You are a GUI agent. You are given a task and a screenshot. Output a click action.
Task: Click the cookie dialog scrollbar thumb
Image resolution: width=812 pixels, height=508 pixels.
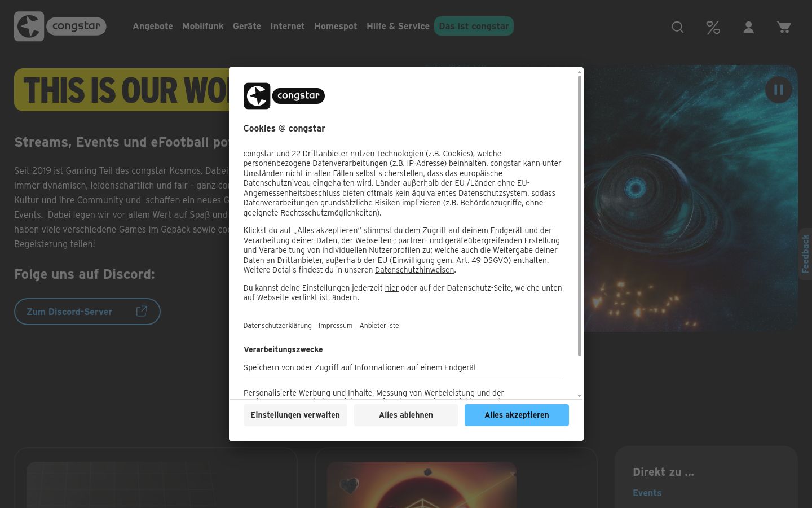[579, 216]
